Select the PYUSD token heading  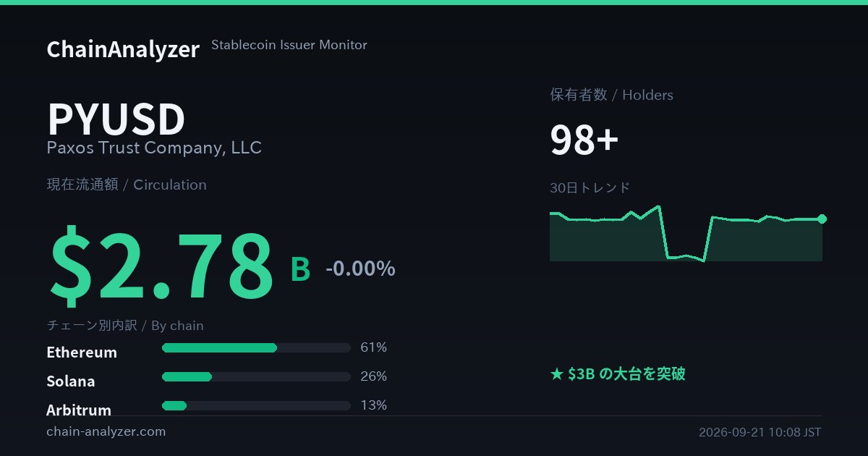pyautogui.click(x=116, y=119)
